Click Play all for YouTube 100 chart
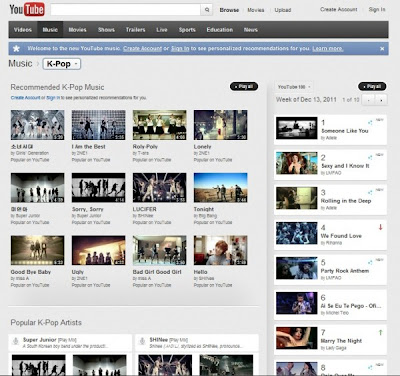Screen dimensions: 400x376 (372, 87)
